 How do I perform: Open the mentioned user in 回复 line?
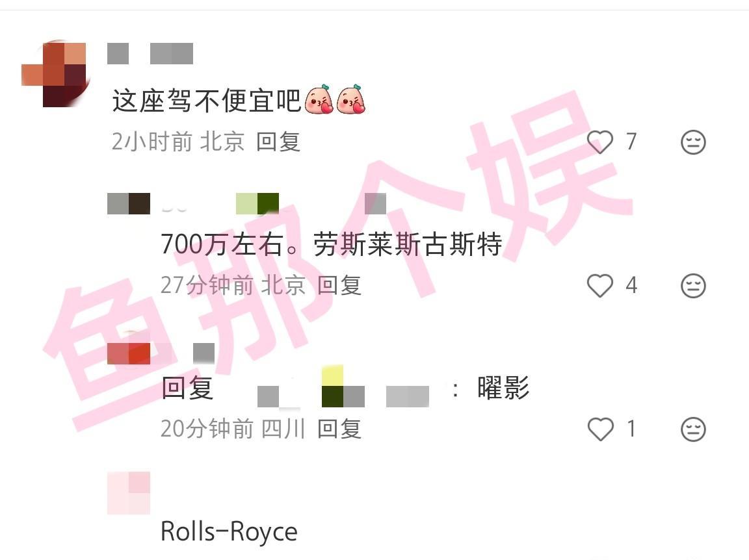pyautogui.click(x=343, y=388)
